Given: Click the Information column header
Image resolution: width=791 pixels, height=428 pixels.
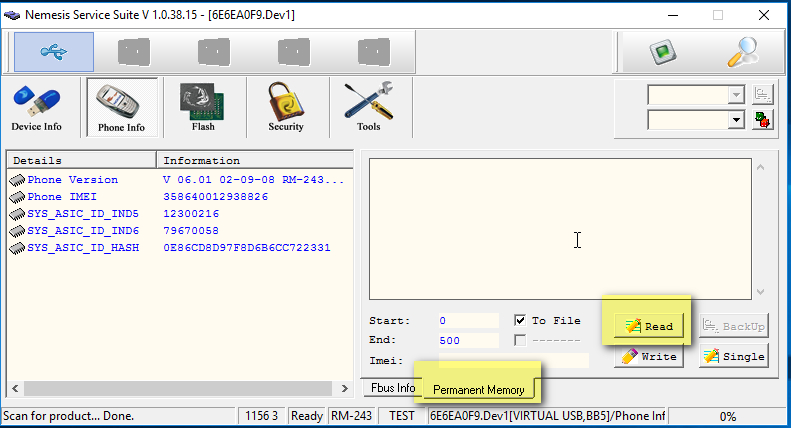Looking at the screenshot, I should pos(255,160).
